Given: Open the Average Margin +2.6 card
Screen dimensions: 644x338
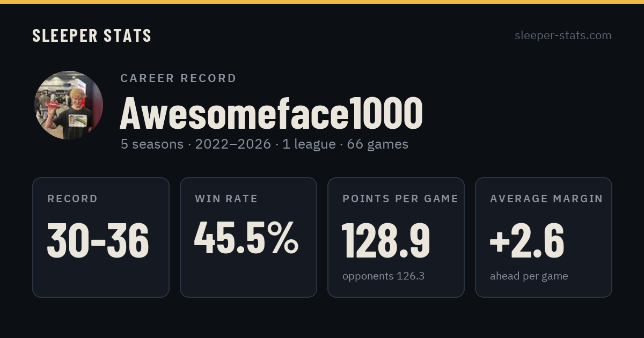Looking at the screenshot, I should [x=544, y=237].
